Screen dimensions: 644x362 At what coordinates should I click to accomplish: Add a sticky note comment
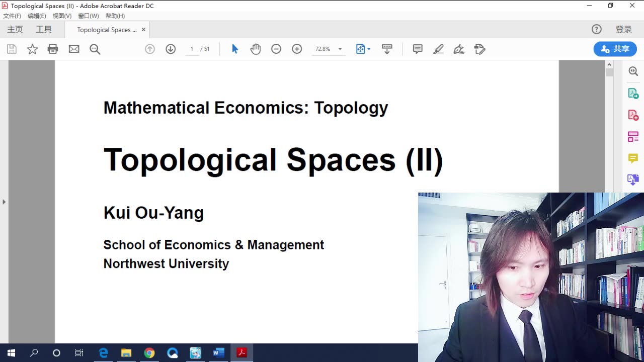tap(418, 49)
